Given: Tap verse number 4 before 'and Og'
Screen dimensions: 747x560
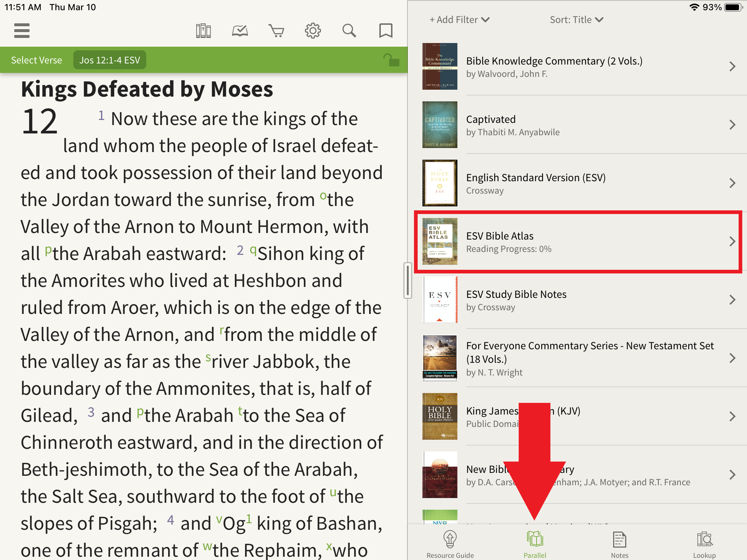Looking at the screenshot, I should (170, 520).
